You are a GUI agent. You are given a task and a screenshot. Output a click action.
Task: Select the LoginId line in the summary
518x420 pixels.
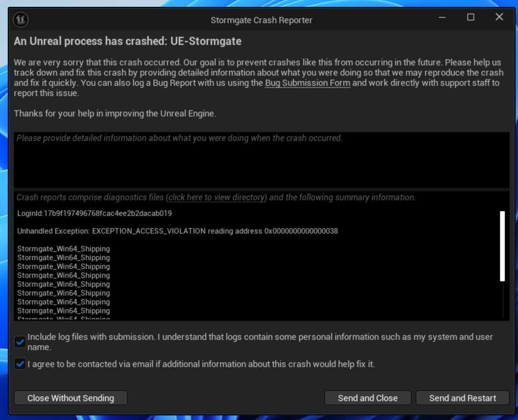(x=94, y=213)
